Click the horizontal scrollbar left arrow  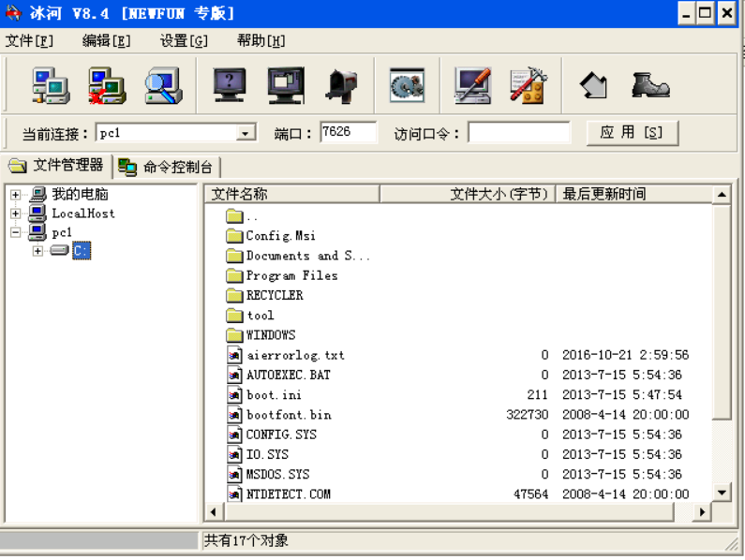point(214,512)
